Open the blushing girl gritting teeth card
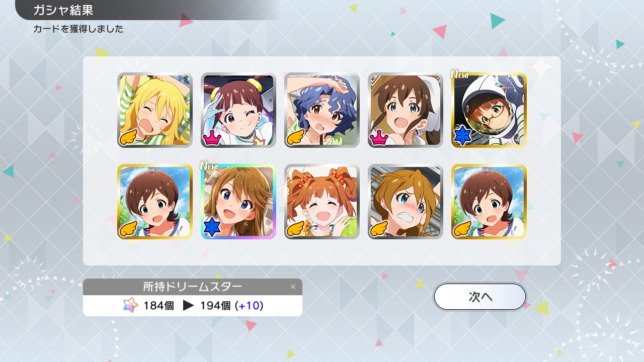Screen dimensions: 644x362 coord(406,202)
